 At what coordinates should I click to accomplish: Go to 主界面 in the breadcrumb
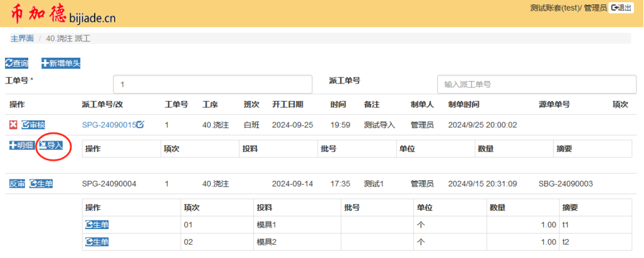(x=22, y=38)
